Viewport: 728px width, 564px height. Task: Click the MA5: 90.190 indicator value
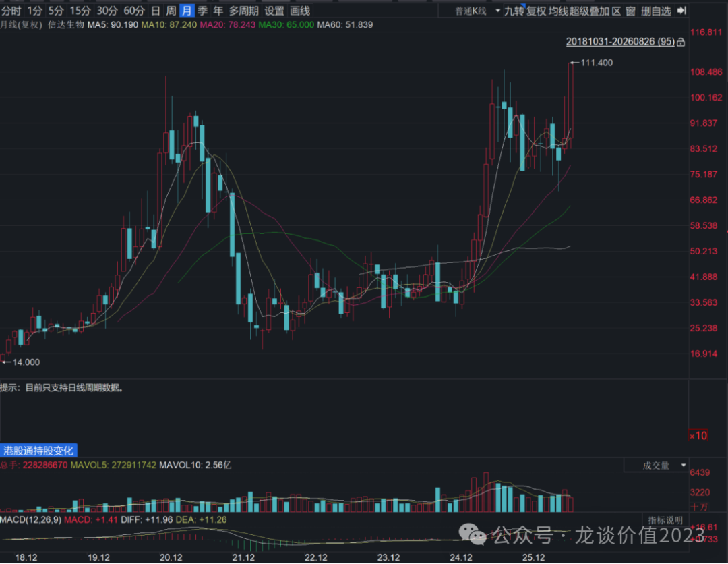point(113,24)
